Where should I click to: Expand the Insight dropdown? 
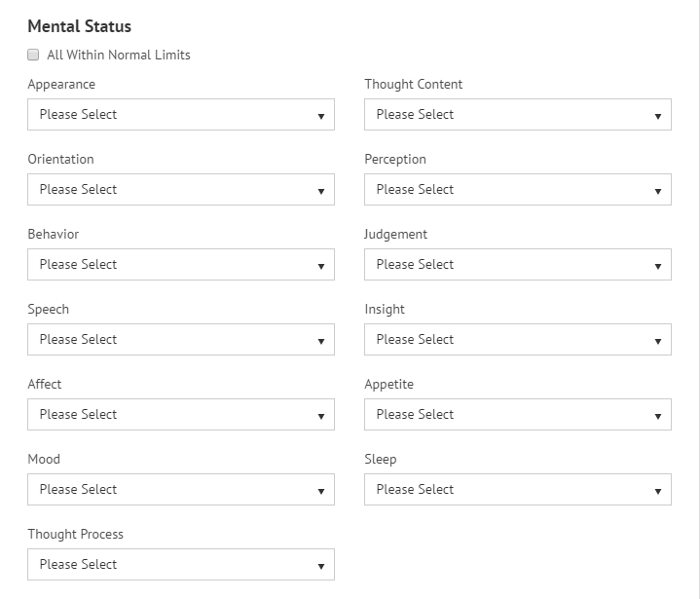click(518, 340)
